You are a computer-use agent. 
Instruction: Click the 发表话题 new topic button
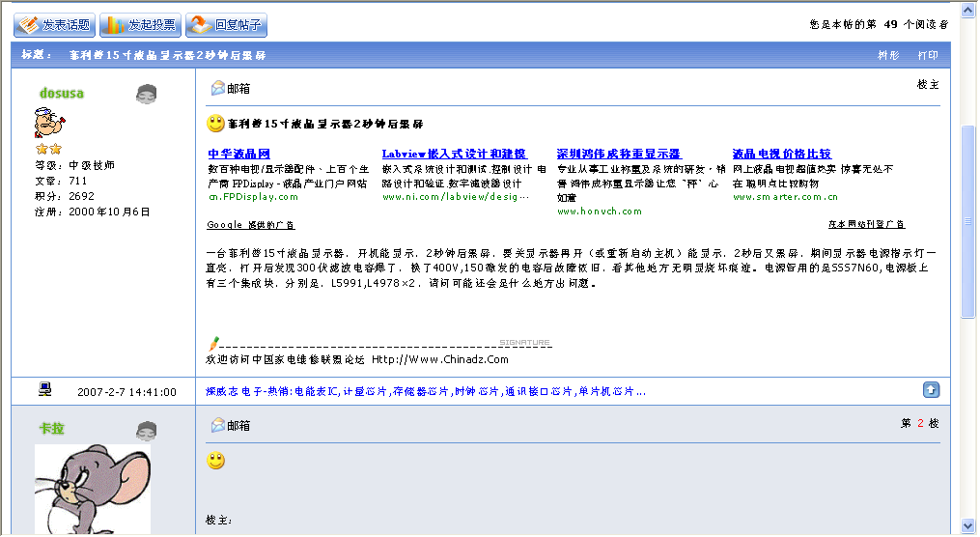[x=54, y=25]
